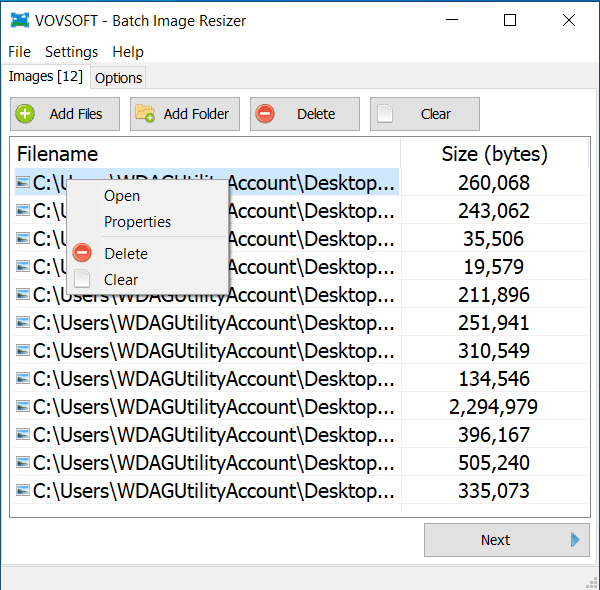Click image file icon in row with 19,579
The width and height of the screenshot is (600, 590).
[23, 266]
